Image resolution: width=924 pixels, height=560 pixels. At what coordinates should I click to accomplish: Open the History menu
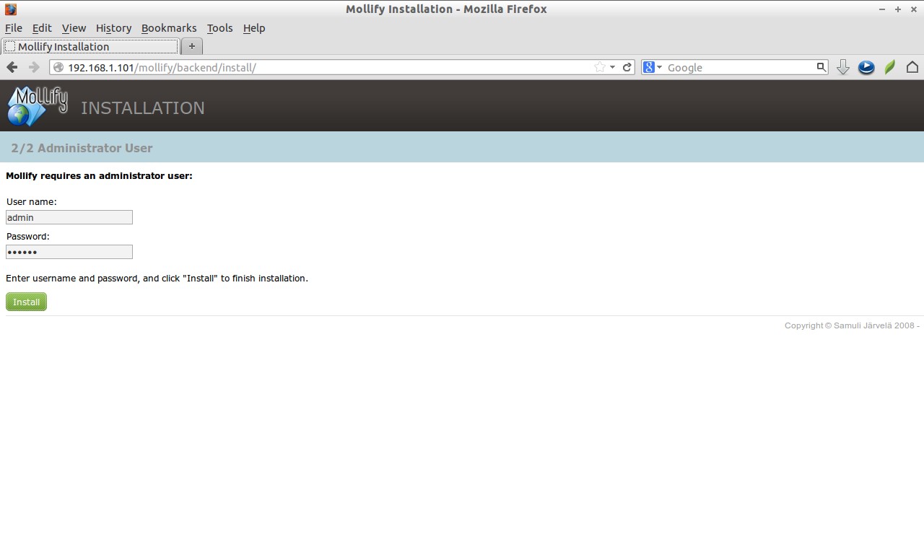pyautogui.click(x=113, y=28)
